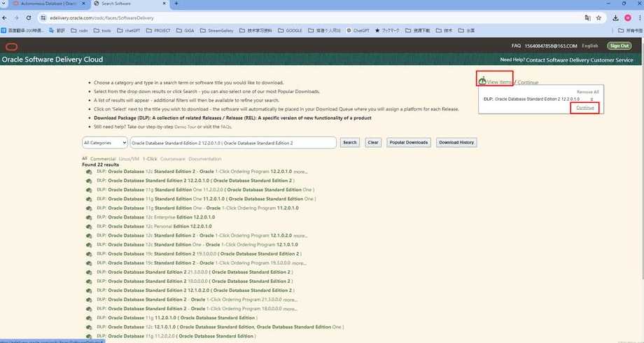Bookmark this page with the star icon
Viewport: 644px width, 343px height.
[x=598, y=18]
